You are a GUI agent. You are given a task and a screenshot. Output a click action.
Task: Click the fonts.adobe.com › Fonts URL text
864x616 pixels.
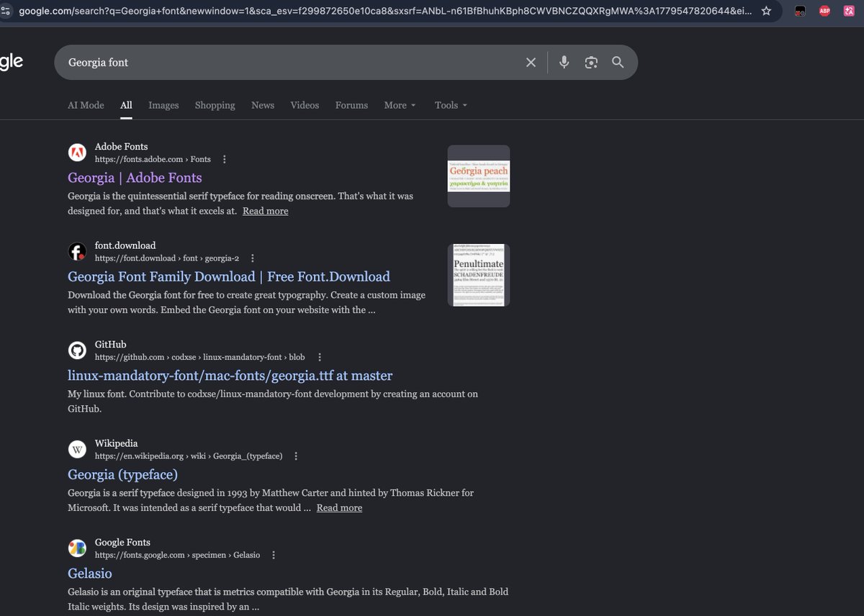(153, 159)
